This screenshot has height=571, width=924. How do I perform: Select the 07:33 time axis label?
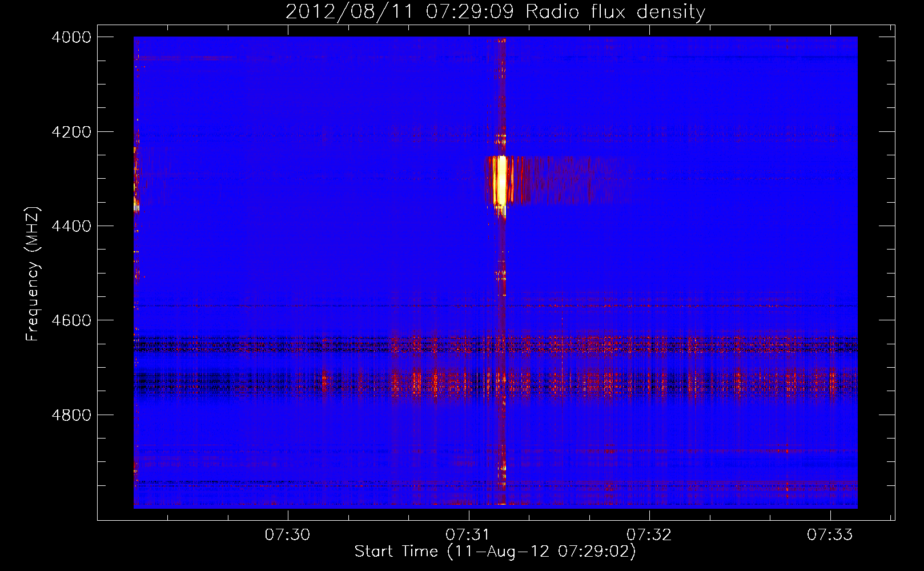pos(830,535)
